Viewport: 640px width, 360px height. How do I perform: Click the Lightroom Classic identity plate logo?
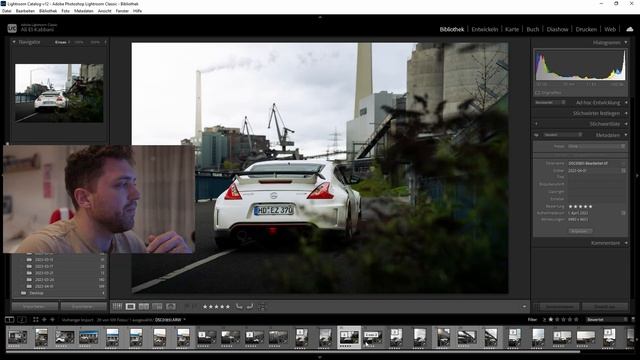coord(12,28)
